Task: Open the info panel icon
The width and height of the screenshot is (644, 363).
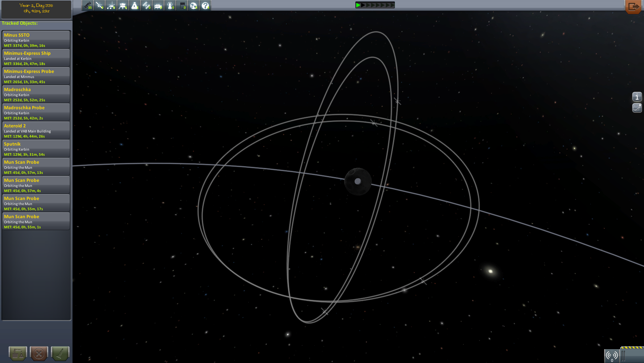Action: click(637, 97)
